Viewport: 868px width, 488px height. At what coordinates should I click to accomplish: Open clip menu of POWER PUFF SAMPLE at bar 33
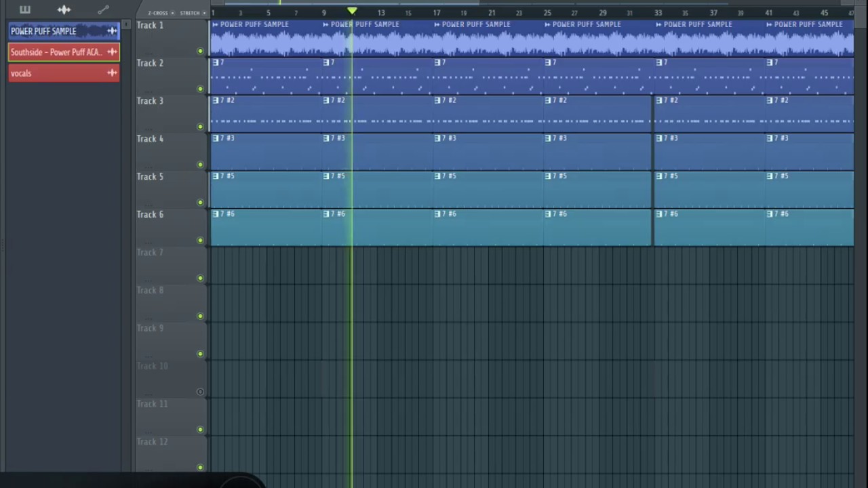tap(659, 24)
